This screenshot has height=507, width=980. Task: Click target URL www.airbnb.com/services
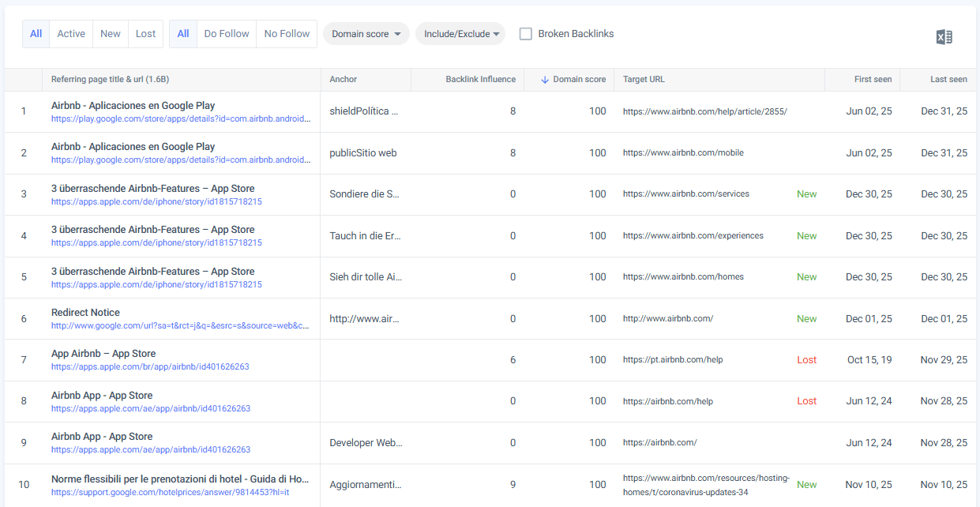pyautogui.click(x=686, y=194)
